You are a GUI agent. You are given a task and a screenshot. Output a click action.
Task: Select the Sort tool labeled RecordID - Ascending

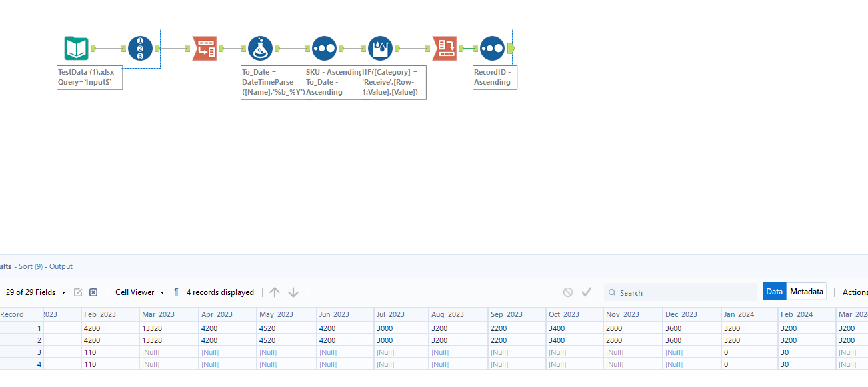[493, 48]
